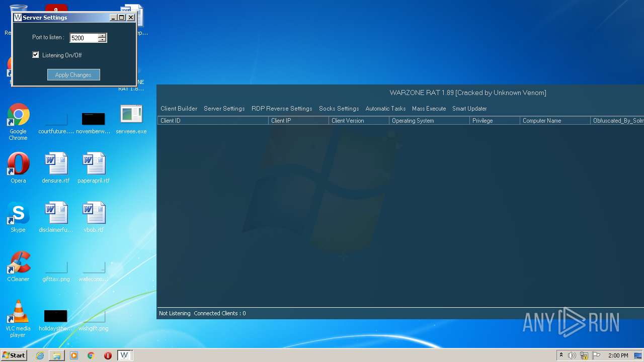This screenshot has width=644, height=362.
Task: Sort by the Privilege column header
Action: pyautogui.click(x=495, y=121)
